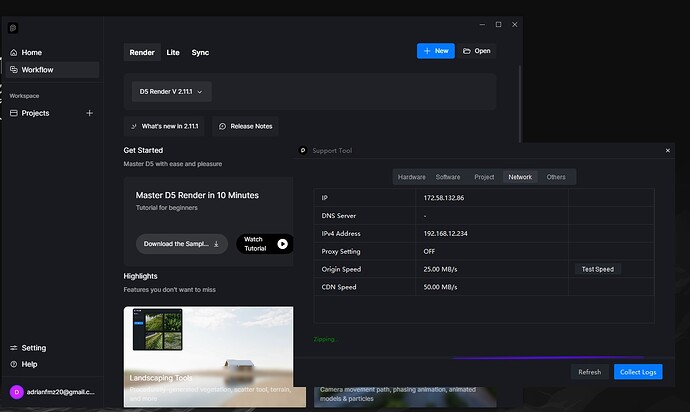The height and width of the screenshot is (412, 690).
Task: Click the Home house icon
Action: coord(14,52)
